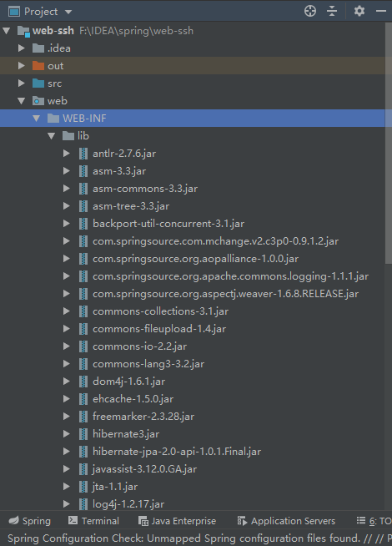The height and width of the screenshot is (546, 392).
Task: Click the dom4j-1.6.1.jar archive icon
Action: pos(83,382)
